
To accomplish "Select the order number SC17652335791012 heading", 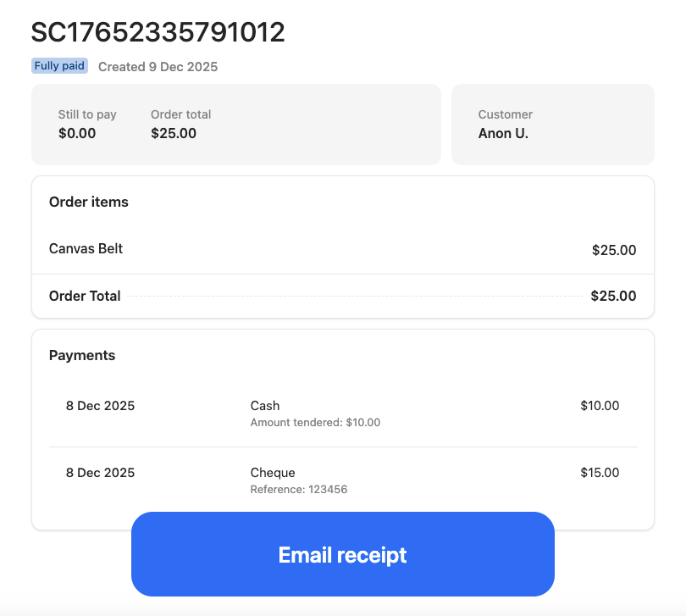I will click(158, 32).
